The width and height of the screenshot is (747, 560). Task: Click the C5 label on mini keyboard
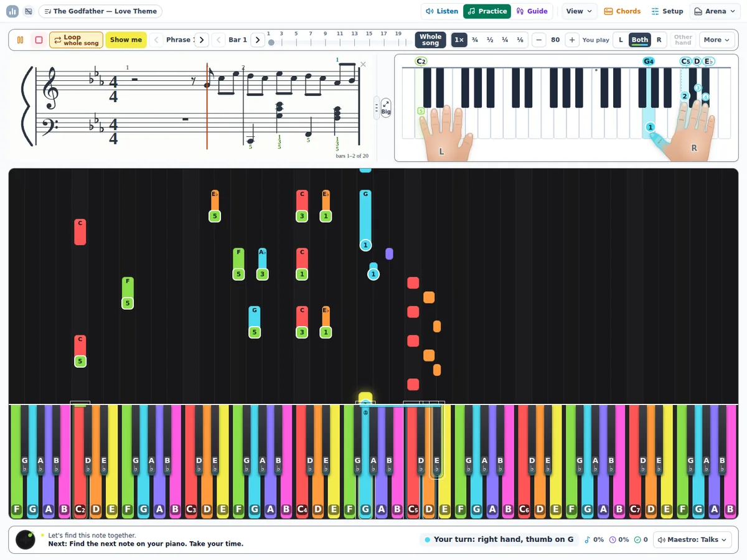pyautogui.click(x=685, y=61)
